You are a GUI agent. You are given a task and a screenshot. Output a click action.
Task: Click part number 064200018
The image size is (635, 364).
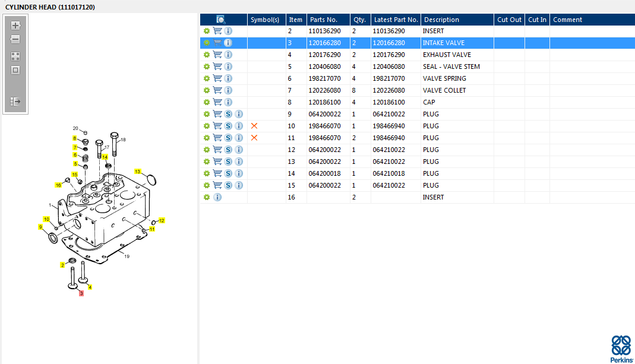point(324,173)
